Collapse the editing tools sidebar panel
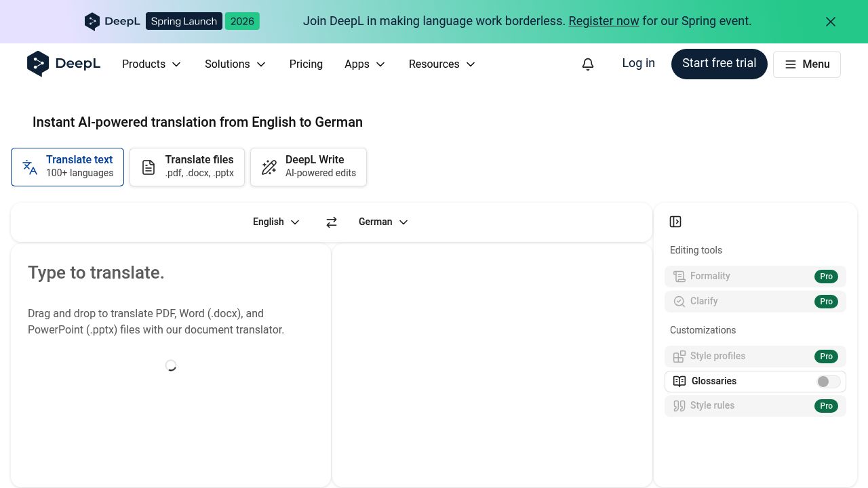The width and height of the screenshot is (868, 488). [x=675, y=222]
